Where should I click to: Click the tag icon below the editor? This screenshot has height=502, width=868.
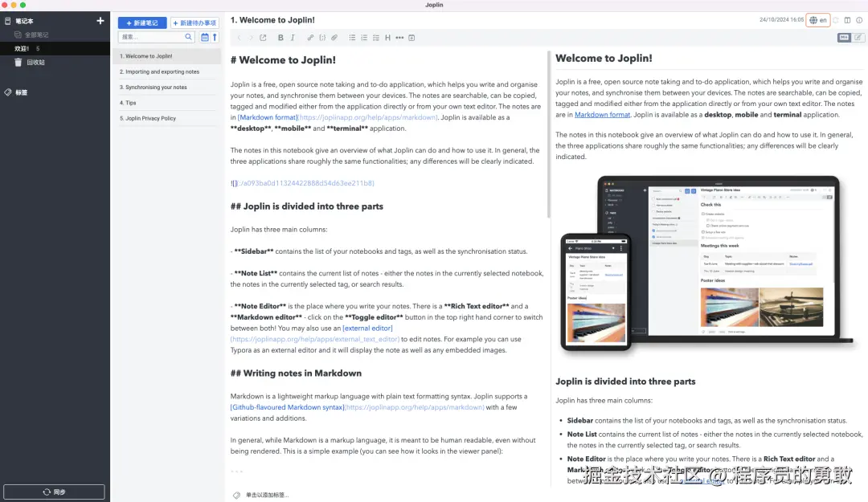pos(236,496)
